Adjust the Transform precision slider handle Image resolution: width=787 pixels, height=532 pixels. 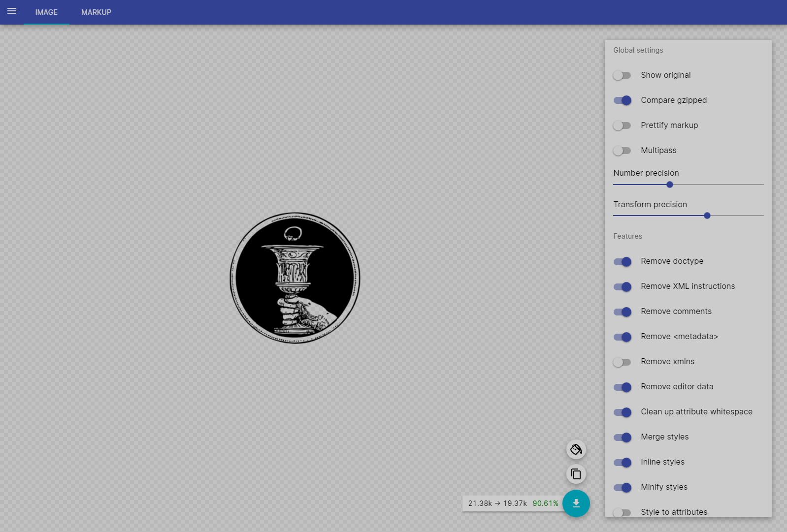coord(707,216)
